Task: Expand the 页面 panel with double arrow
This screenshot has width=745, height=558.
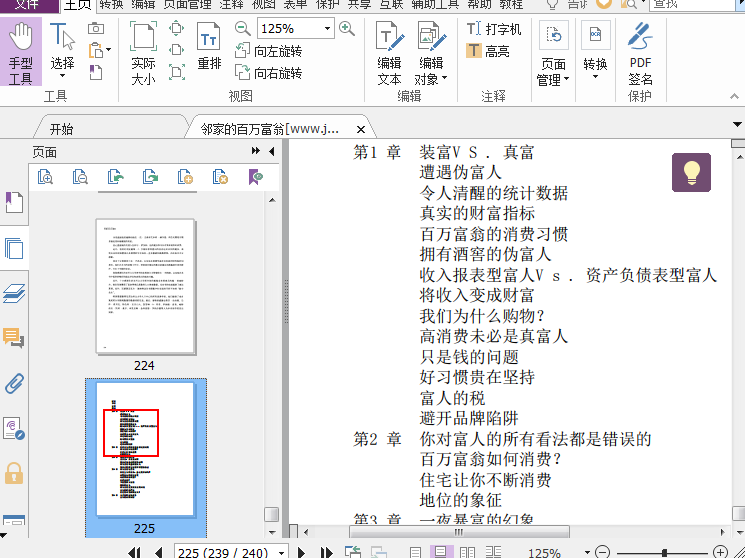Action: coord(256,151)
